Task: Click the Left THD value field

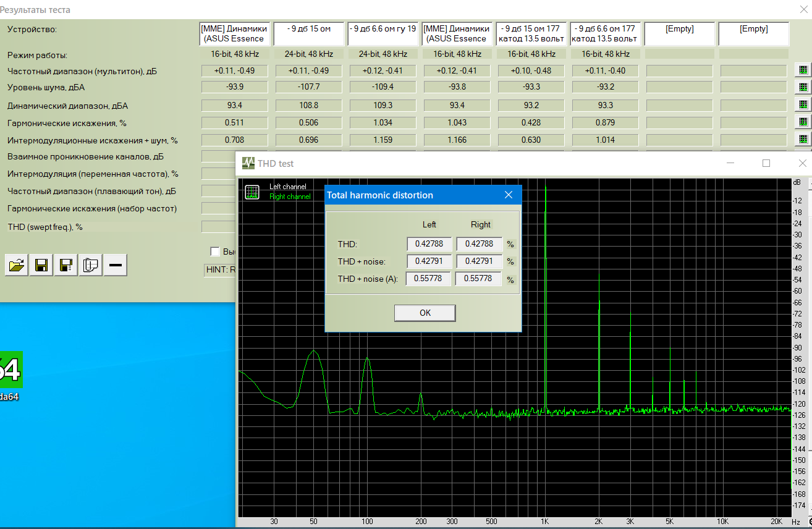Action: [x=429, y=244]
